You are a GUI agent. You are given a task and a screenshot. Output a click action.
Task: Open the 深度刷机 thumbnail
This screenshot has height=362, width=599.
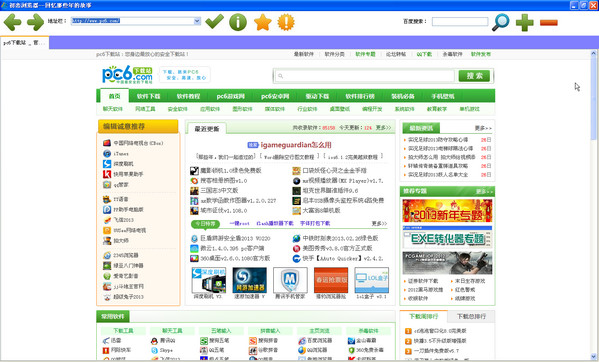pos(209,280)
